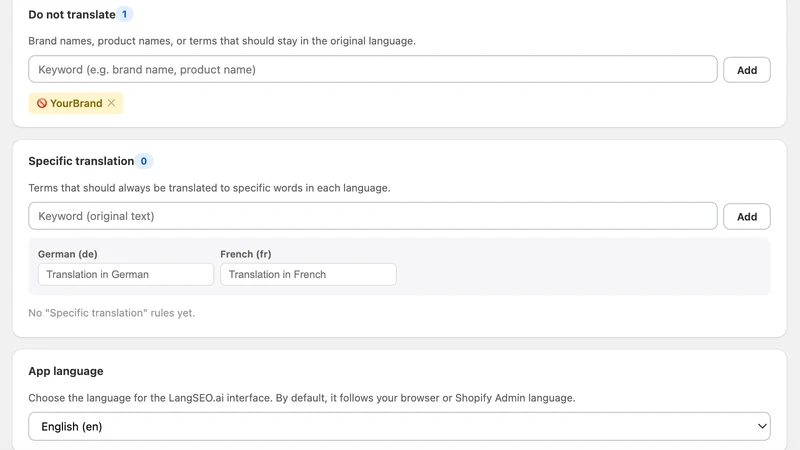Click the 'Choose the language for the LangSEO.ai' description
The height and width of the screenshot is (450, 800).
pyautogui.click(x=302, y=398)
